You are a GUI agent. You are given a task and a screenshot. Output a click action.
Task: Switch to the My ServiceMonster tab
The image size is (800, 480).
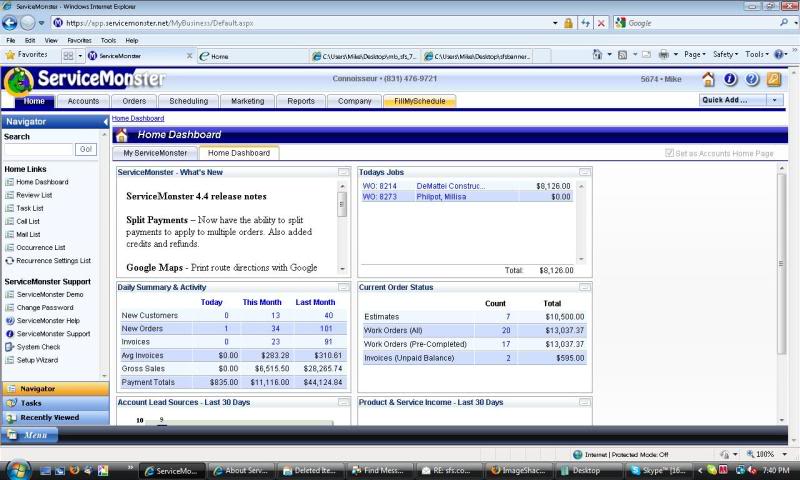tap(155, 153)
